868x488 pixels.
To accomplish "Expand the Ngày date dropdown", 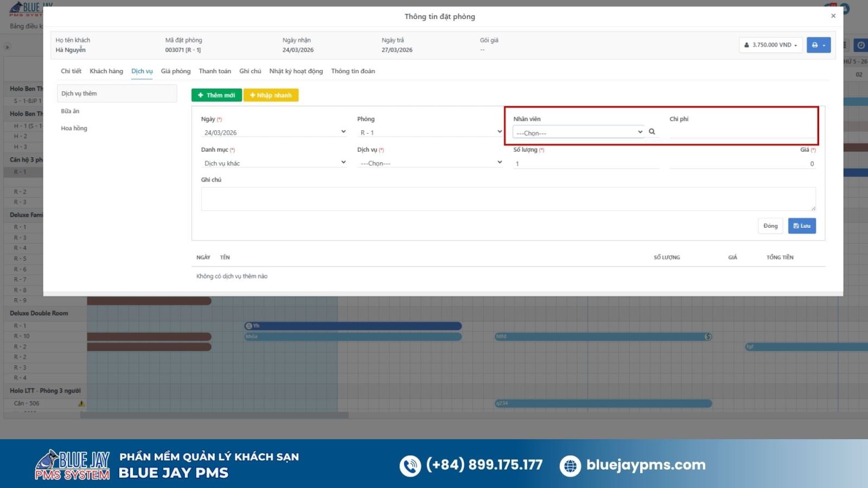I will [x=274, y=132].
